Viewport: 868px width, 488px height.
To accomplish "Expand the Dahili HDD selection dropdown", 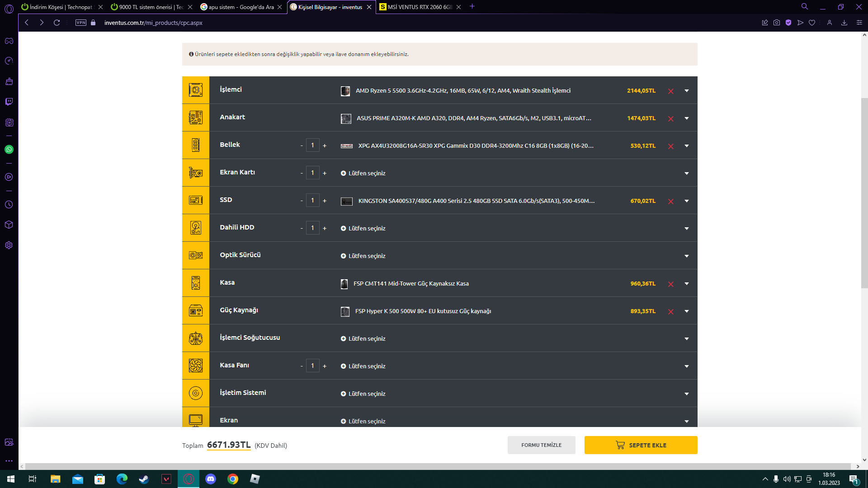I will coord(687,229).
